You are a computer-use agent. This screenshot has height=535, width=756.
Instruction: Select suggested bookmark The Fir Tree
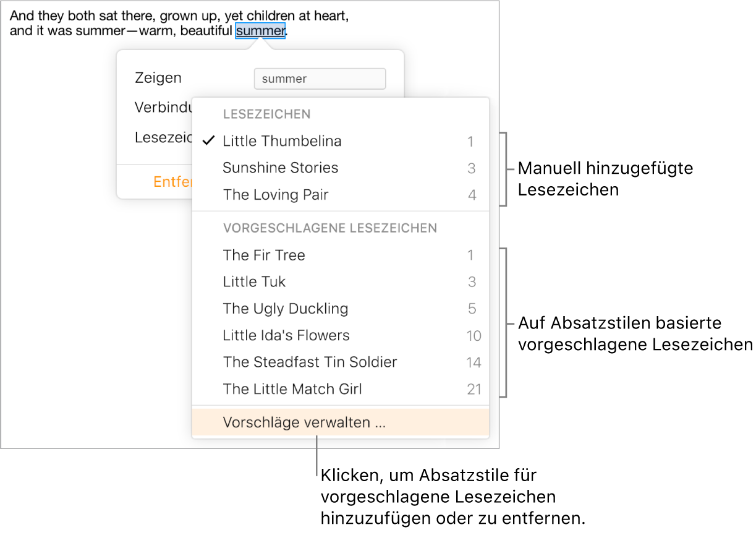(x=264, y=255)
